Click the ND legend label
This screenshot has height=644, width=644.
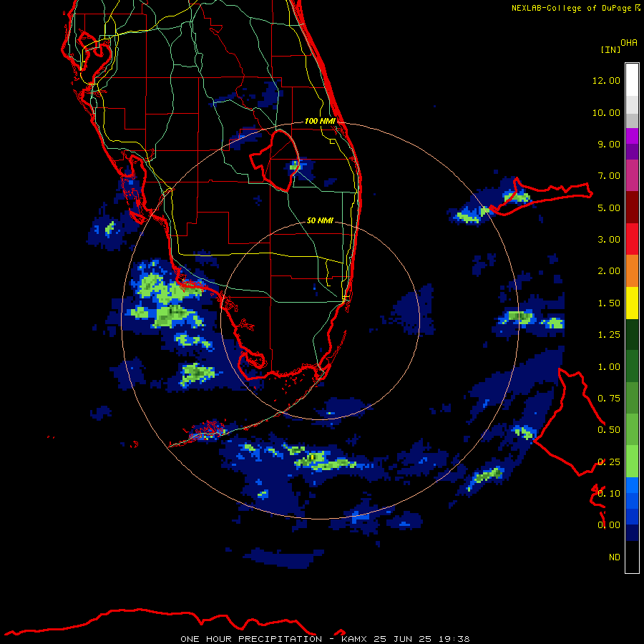coord(615,557)
